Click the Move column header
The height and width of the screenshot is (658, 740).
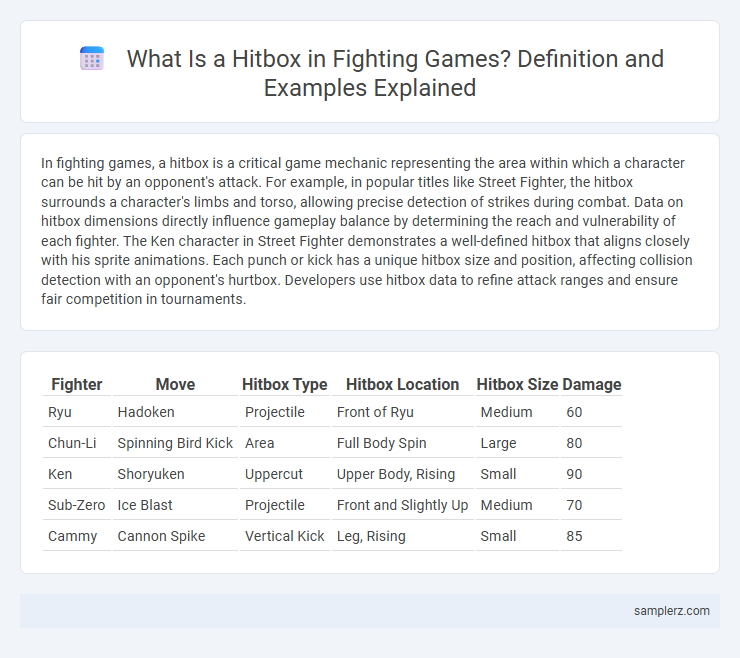click(x=175, y=384)
